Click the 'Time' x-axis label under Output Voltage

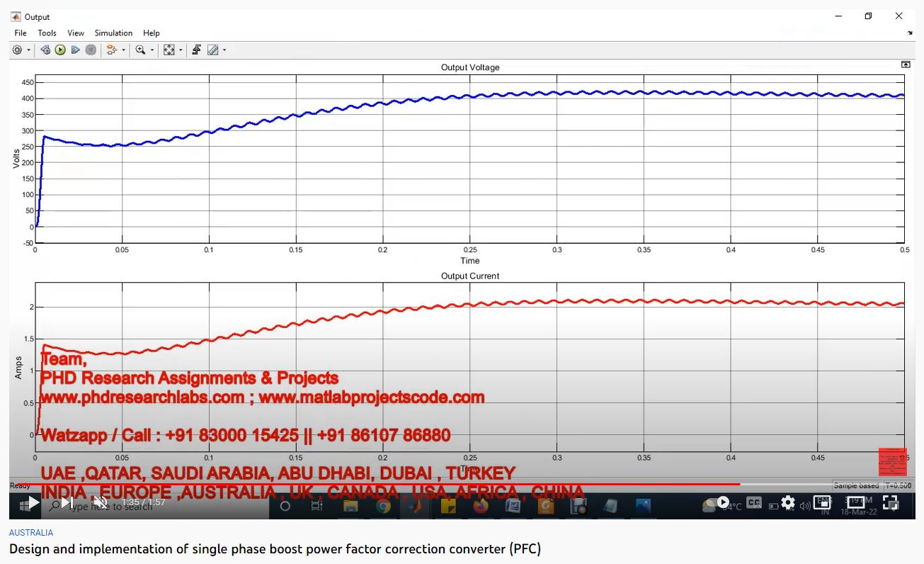[x=470, y=261]
